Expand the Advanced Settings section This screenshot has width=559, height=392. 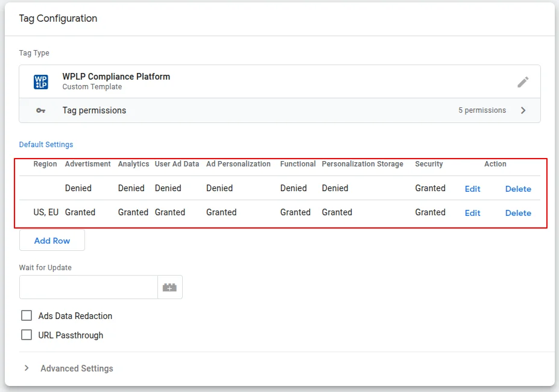click(x=27, y=368)
